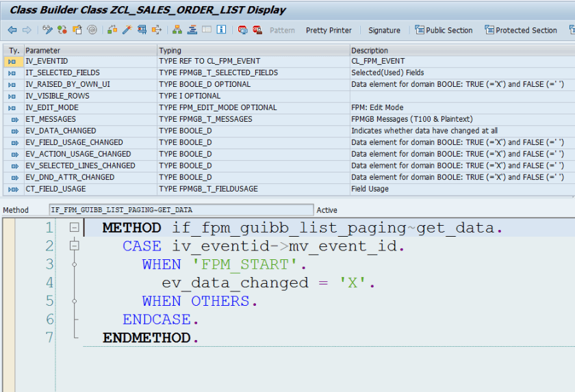Click the Typing column header

pos(253,51)
